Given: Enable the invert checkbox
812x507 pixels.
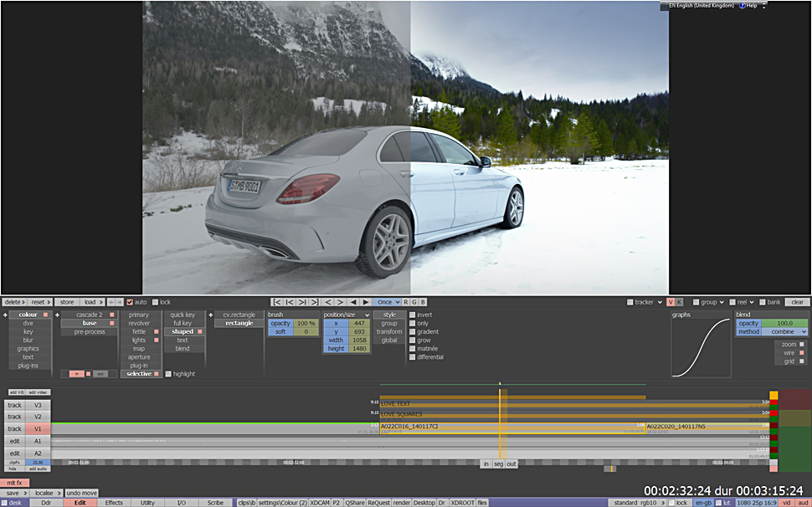Looking at the screenshot, I should (413, 315).
